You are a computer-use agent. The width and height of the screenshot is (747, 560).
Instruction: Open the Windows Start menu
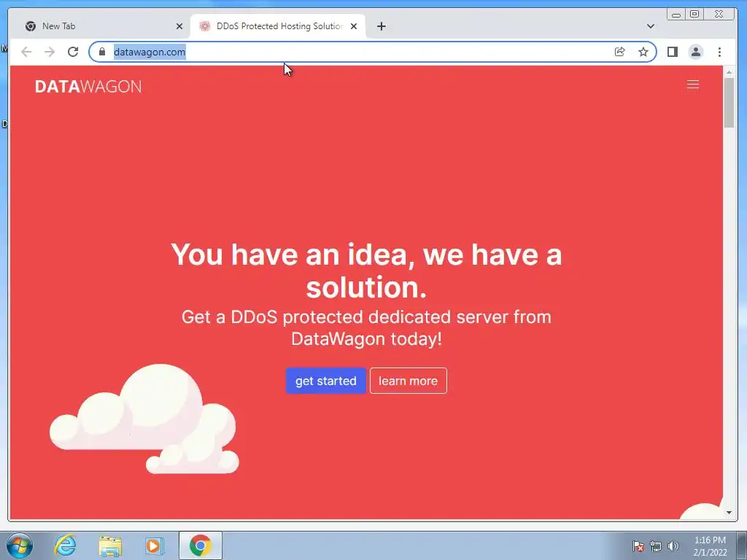tap(20, 545)
